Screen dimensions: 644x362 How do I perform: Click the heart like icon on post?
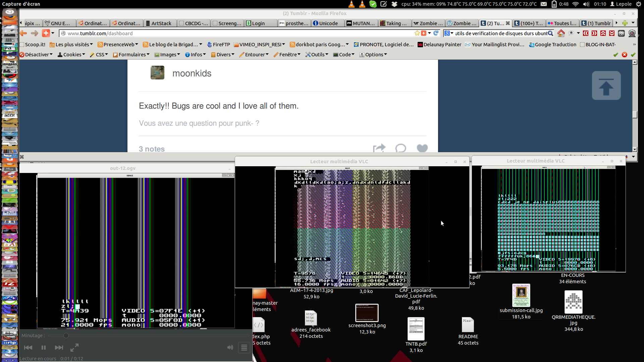pyautogui.click(x=422, y=148)
